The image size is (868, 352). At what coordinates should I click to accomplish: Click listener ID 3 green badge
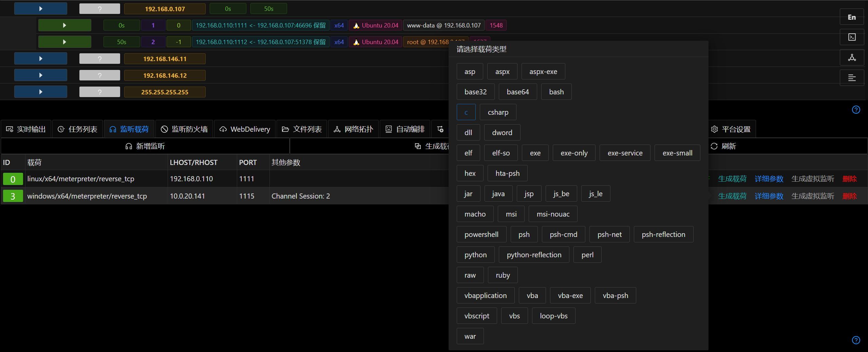coord(13,196)
